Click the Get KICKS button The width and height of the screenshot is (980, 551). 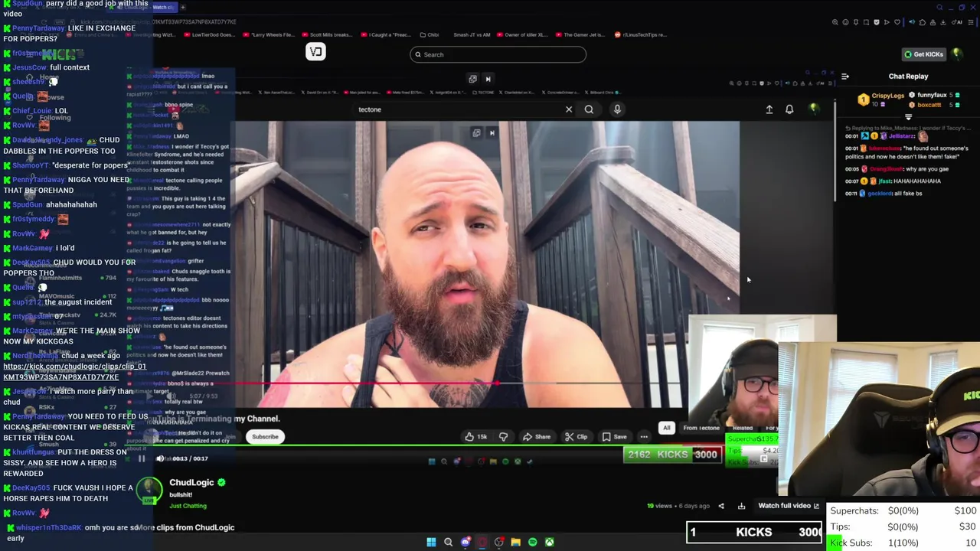tap(923, 54)
